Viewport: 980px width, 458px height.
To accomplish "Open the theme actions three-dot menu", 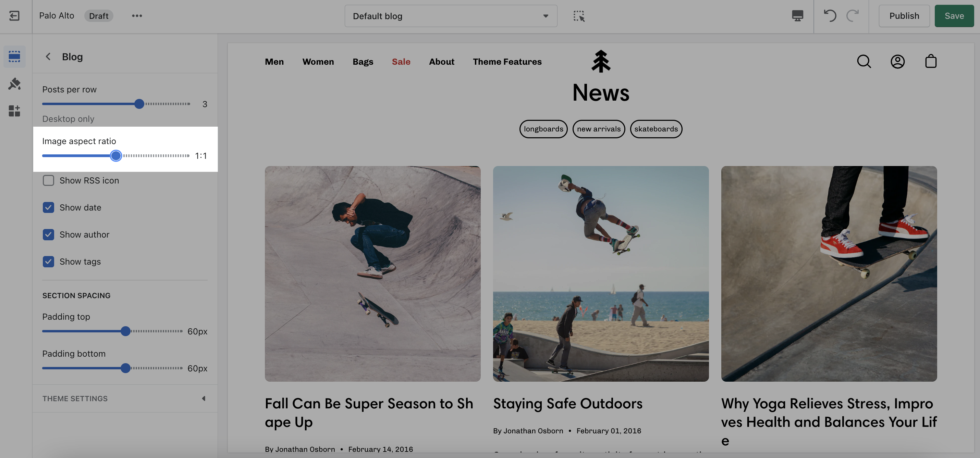I will [137, 16].
